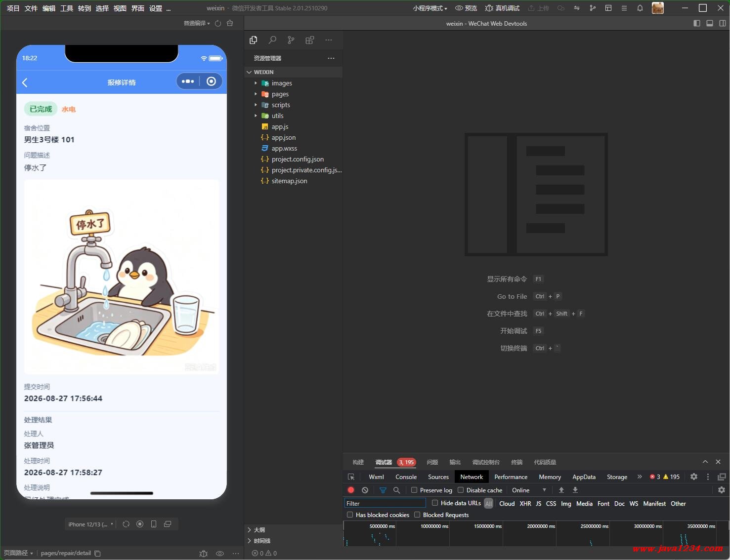
Task: Copy the page path pages/repair/detail
Action: (x=97, y=553)
